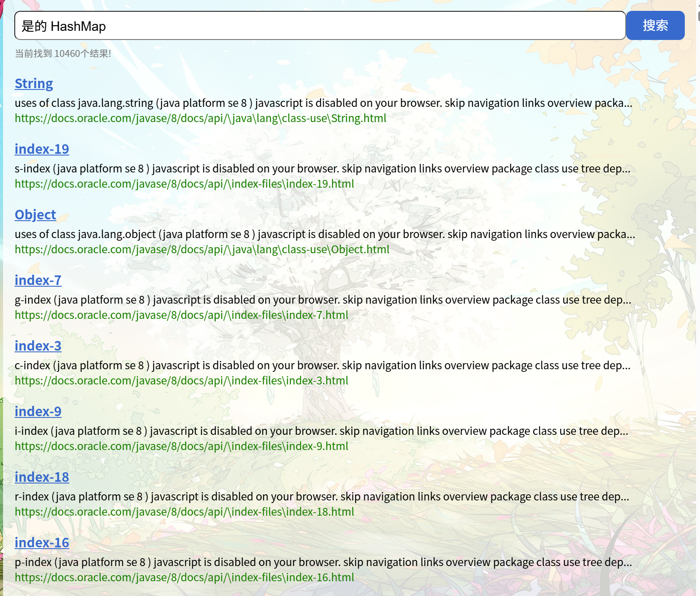This screenshot has width=700, height=596.
Task: Open the index-3 result title link
Action: pyautogui.click(x=38, y=346)
